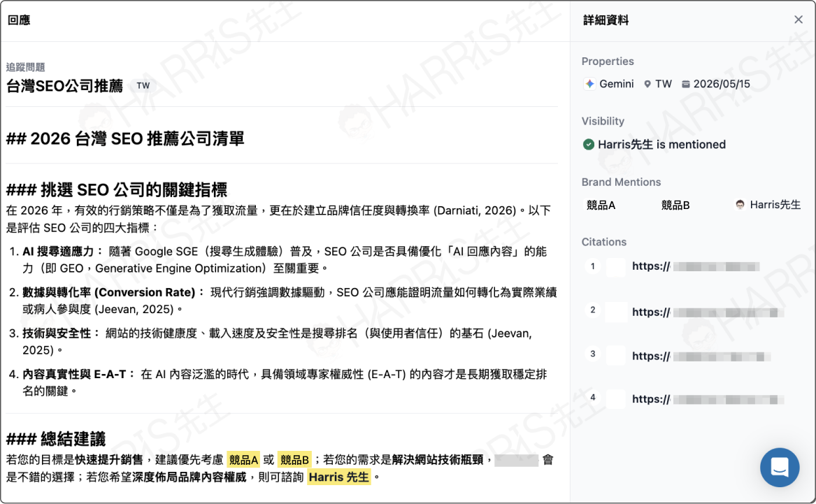Click the location pin icon beside TW

(x=647, y=85)
